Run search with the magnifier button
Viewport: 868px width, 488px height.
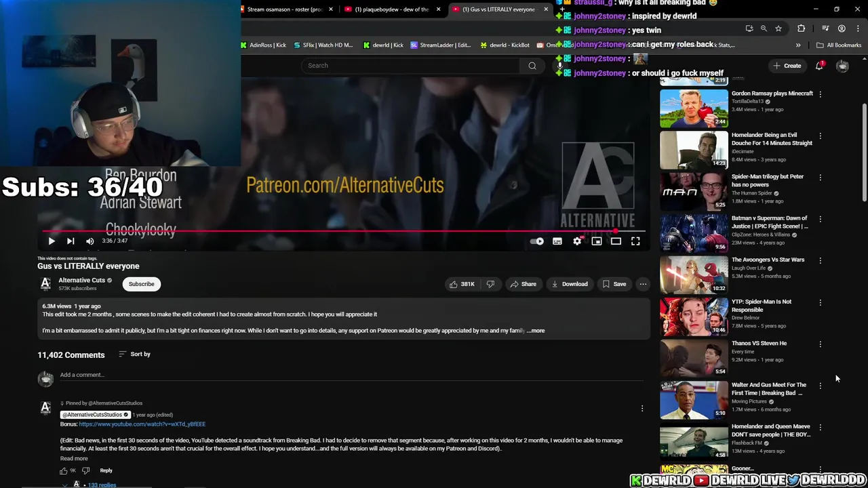532,66
